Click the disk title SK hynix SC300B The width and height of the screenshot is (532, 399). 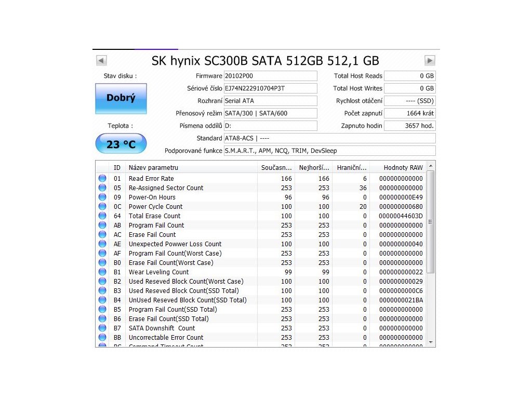[x=265, y=61]
